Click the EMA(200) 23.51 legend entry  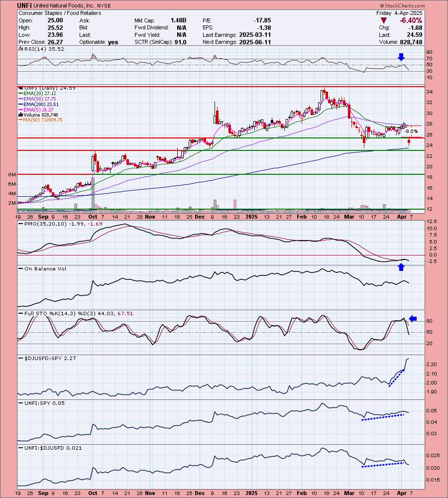point(39,104)
